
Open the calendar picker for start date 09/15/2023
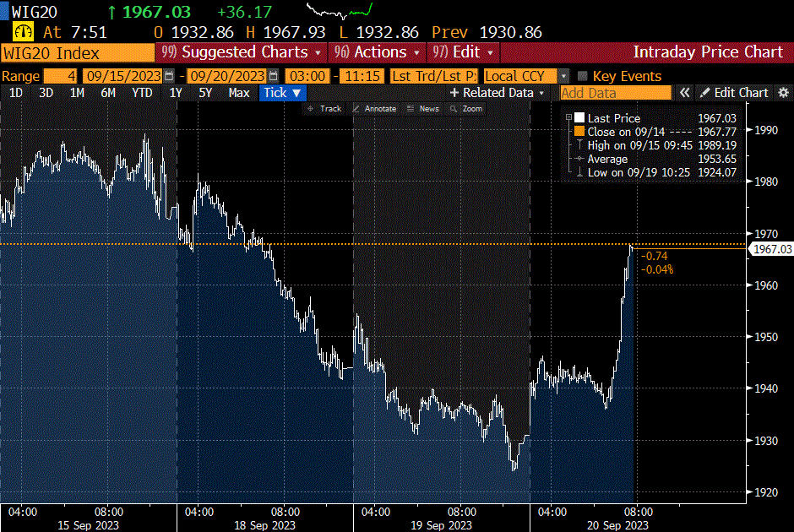click(x=169, y=76)
